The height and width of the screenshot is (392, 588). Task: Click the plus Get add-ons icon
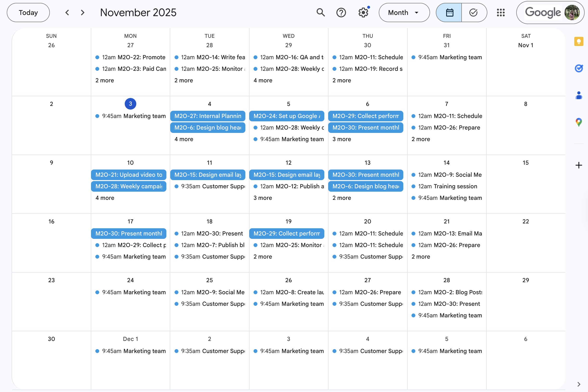(579, 165)
